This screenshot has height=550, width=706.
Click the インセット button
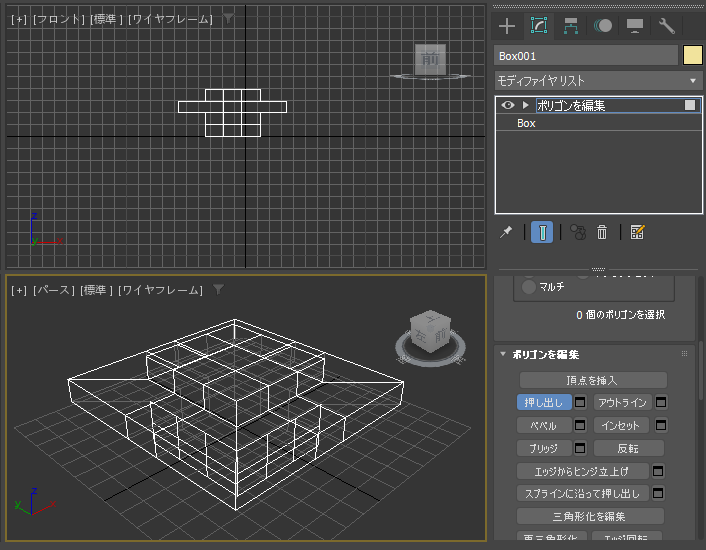(x=622, y=425)
